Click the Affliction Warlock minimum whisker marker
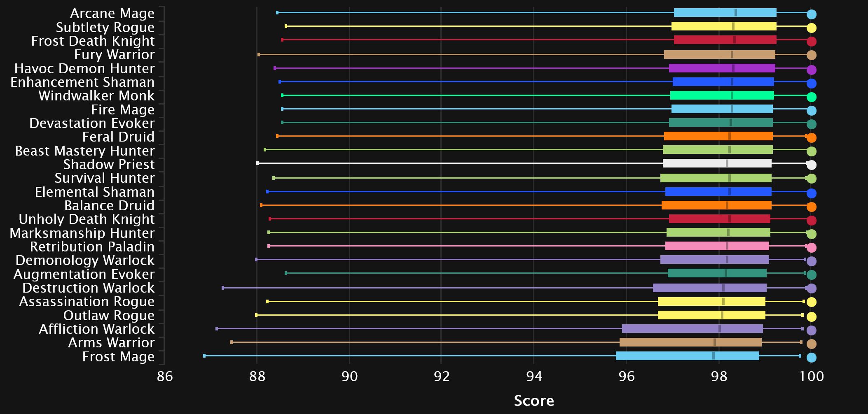Viewport: 868px width, 414px height. click(x=217, y=328)
